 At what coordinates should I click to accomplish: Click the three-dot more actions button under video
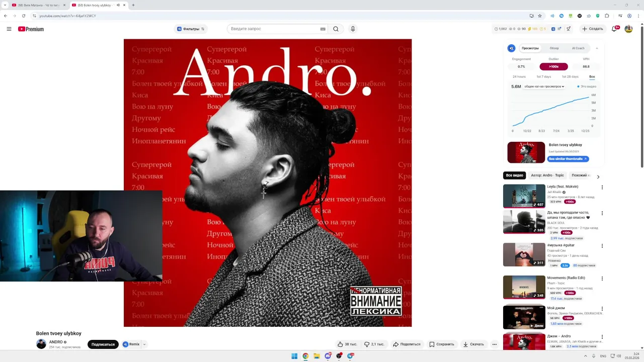click(495, 344)
